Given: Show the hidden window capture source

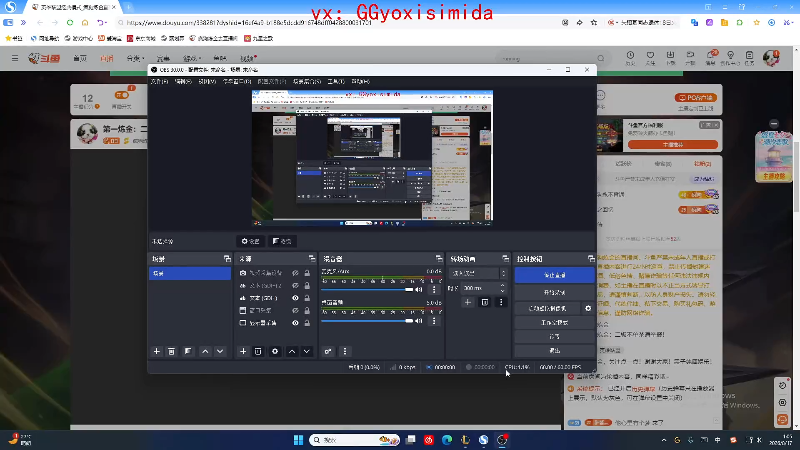Looking at the screenshot, I should pyautogui.click(x=295, y=311).
